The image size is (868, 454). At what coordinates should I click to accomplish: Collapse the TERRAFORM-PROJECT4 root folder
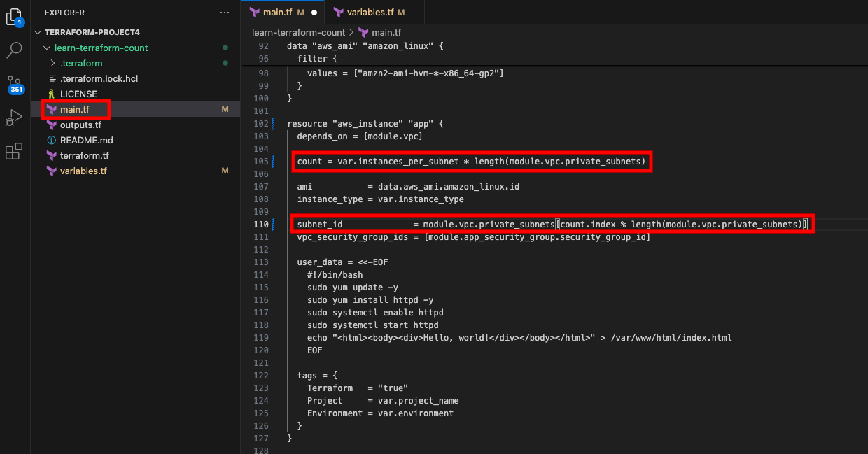[39, 33]
